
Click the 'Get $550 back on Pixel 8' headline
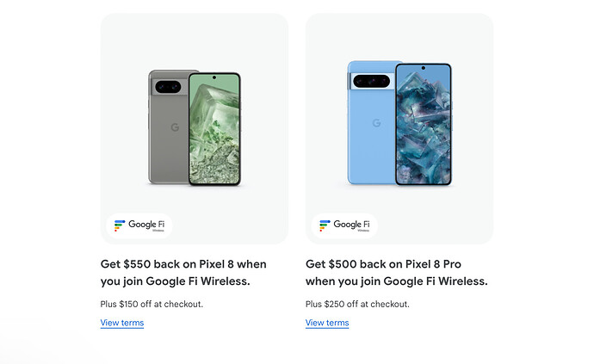click(x=183, y=273)
